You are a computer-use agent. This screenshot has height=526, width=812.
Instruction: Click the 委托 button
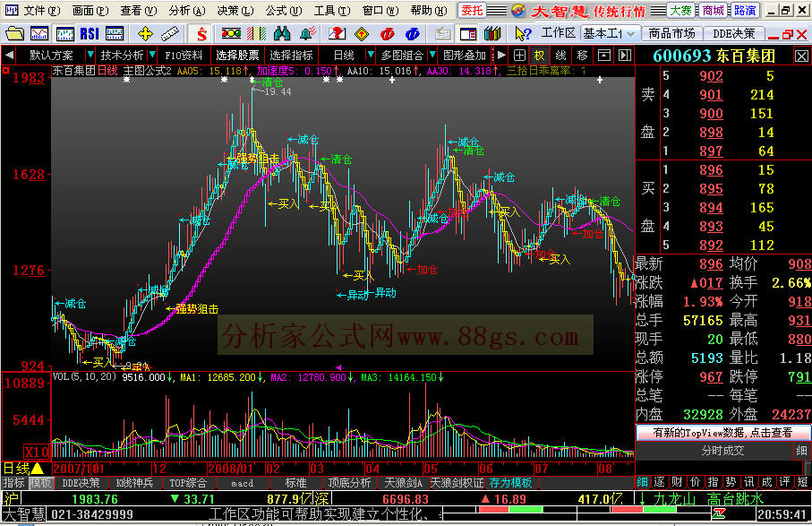click(x=472, y=11)
